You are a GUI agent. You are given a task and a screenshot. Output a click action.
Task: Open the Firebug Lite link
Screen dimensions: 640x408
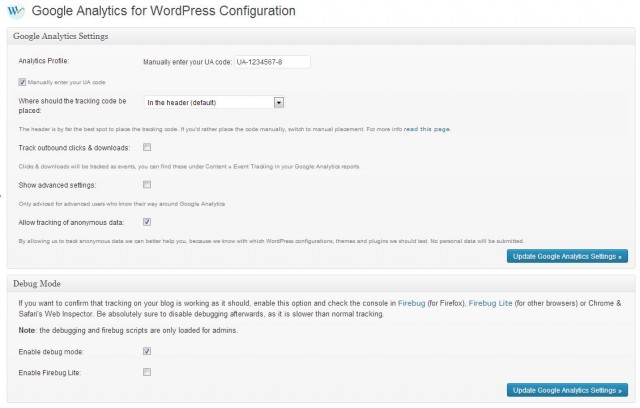pos(490,303)
